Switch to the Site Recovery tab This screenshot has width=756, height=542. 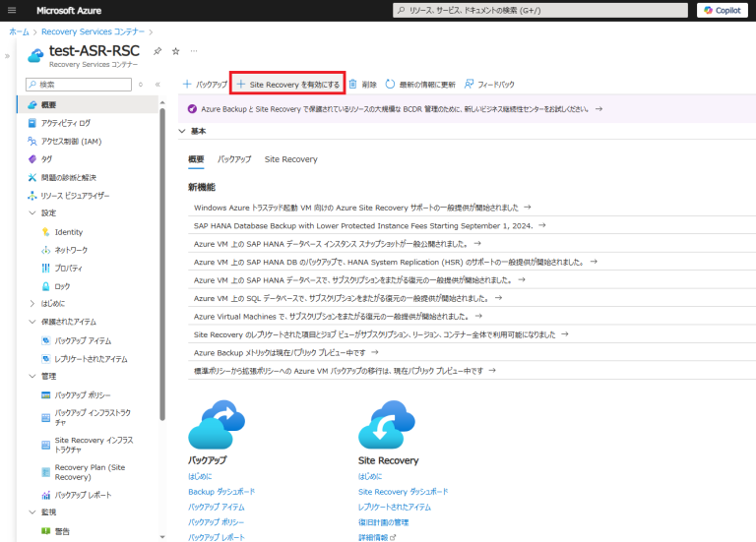point(290,159)
